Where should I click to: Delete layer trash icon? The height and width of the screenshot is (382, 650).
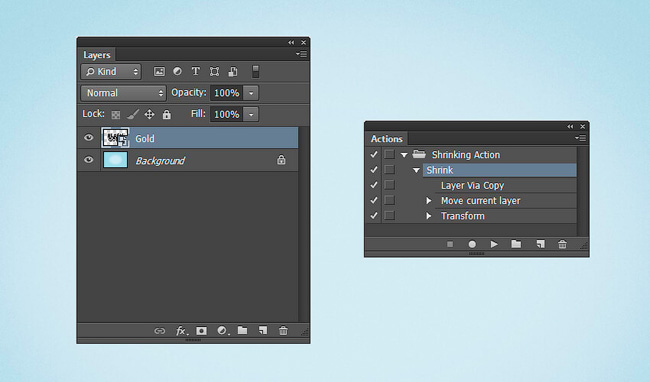coord(283,330)
